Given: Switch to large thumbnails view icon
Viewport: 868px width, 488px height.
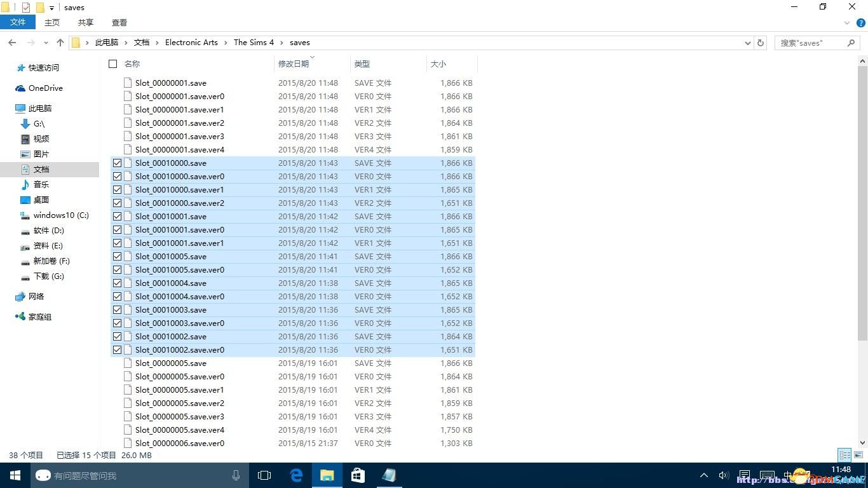Looking at the screenshot, I should click(x=858, y=455).
